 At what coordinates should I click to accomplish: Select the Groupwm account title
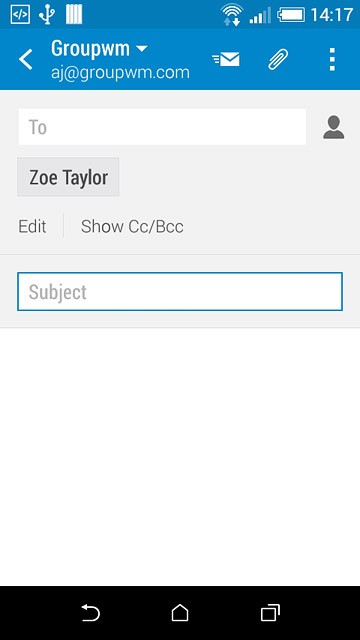tap(90, 49)
